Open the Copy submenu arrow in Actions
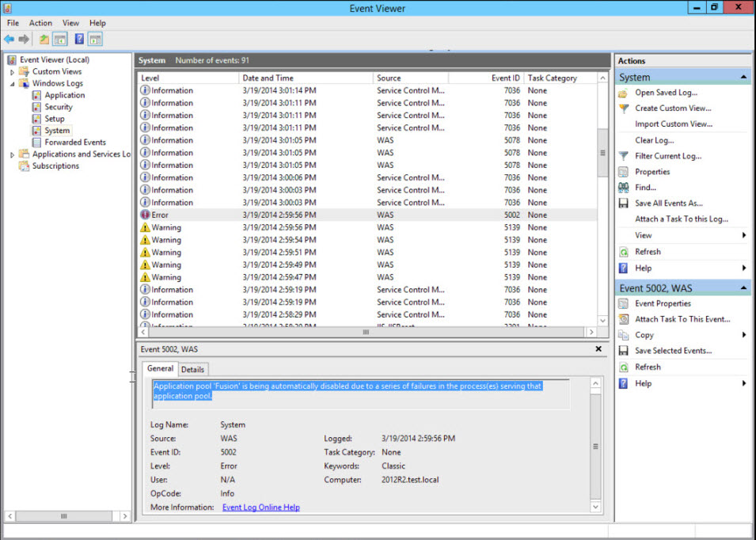Image resolution: width=756 pixels, height=540 pixels. click(x=744, y=335)
